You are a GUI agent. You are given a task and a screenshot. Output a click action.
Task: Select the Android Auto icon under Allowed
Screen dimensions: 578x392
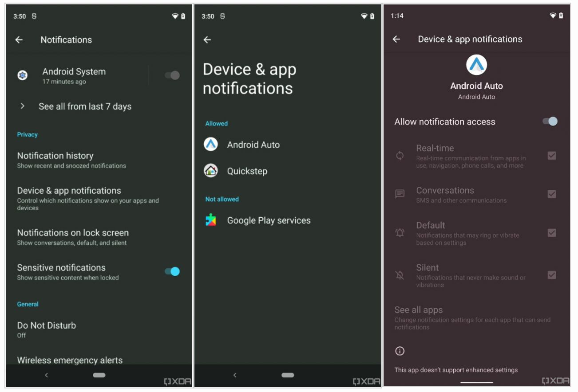click(210, 145)
